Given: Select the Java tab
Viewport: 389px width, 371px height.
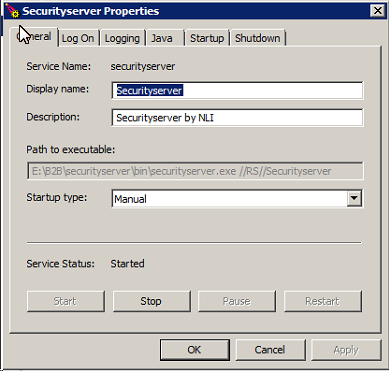Looking at the screenshot, I should (165, 38).
